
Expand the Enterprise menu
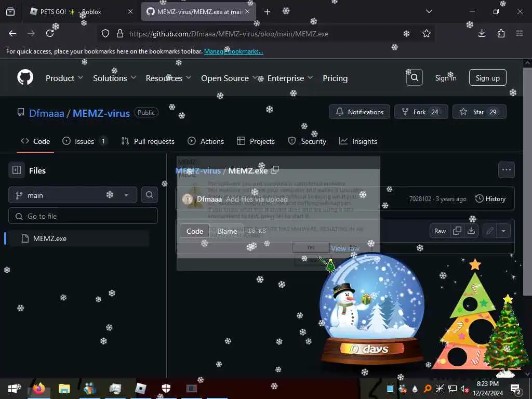tap(290, 78)
